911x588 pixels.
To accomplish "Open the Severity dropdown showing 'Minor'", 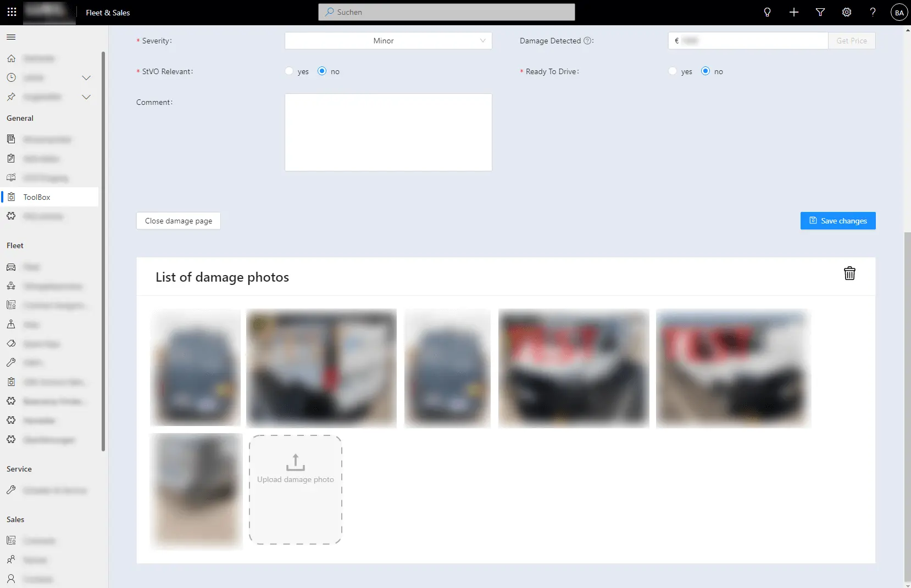I will (388, 41).
